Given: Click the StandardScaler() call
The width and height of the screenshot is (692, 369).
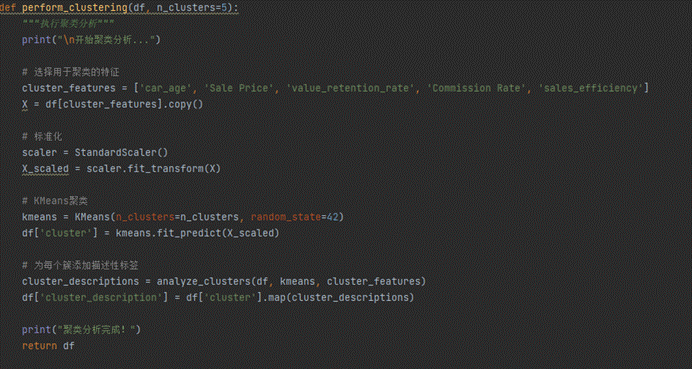Looking at the screenshot, I should click(x=121, y=153).
